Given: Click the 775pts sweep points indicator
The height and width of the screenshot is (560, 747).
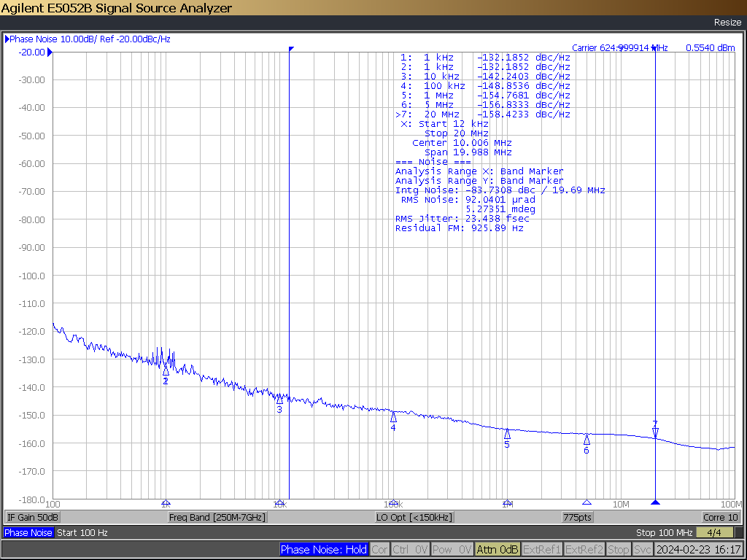Looking at the screenshot, I should coord(578,517).
